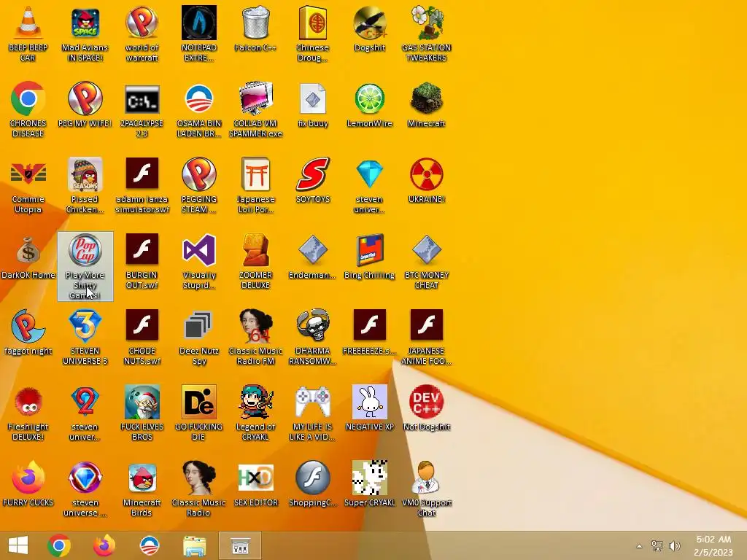Open STEVEN UNIVERSE 3 Bejeweled icon
The width and height of the screenshot is (747, 560).
(x=85, y=326)
